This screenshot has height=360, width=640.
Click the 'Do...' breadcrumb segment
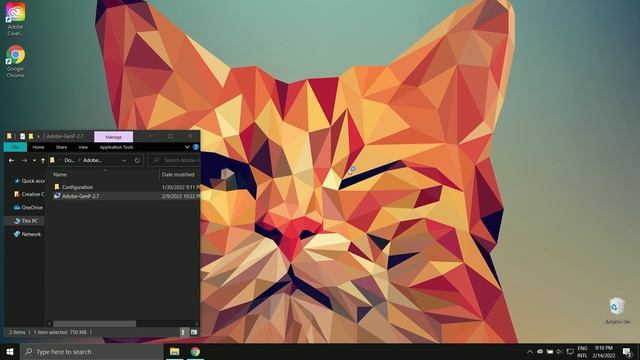point(69,160)
